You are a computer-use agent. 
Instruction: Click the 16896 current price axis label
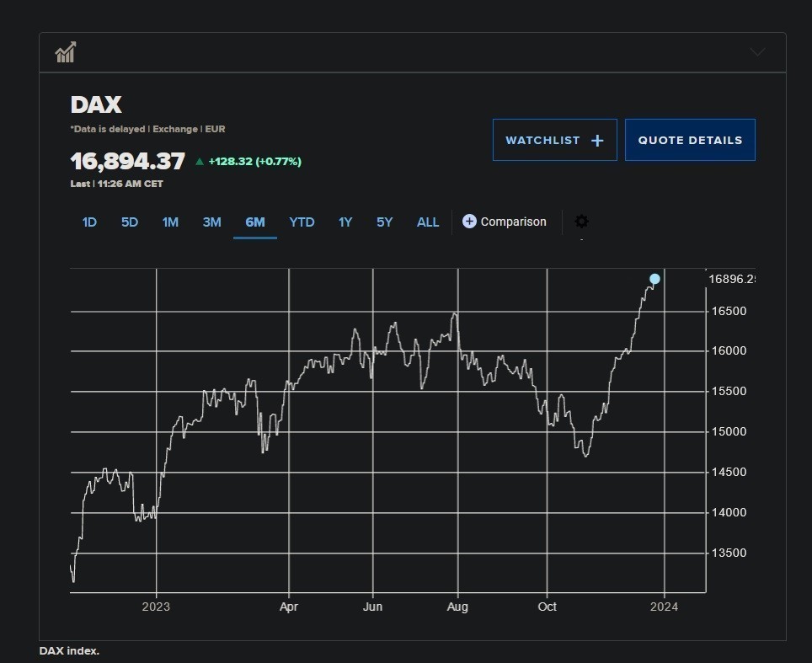click(x=731, y=279)
